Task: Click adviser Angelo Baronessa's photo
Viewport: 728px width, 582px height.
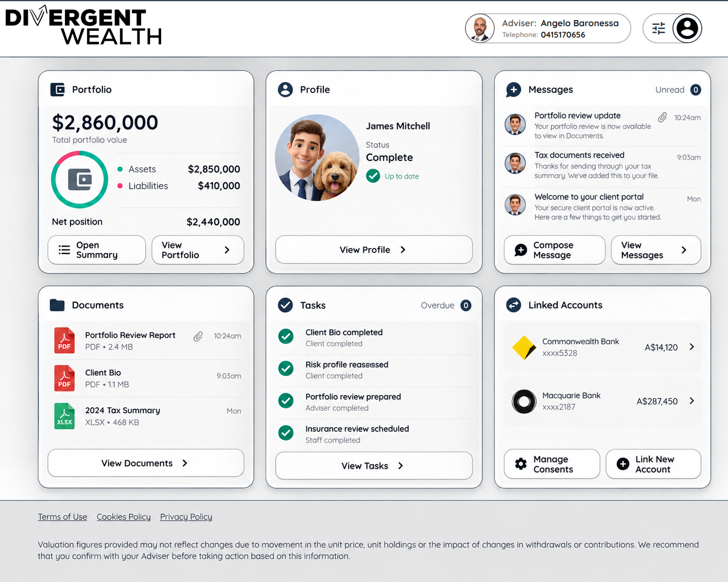Action: 480,28
